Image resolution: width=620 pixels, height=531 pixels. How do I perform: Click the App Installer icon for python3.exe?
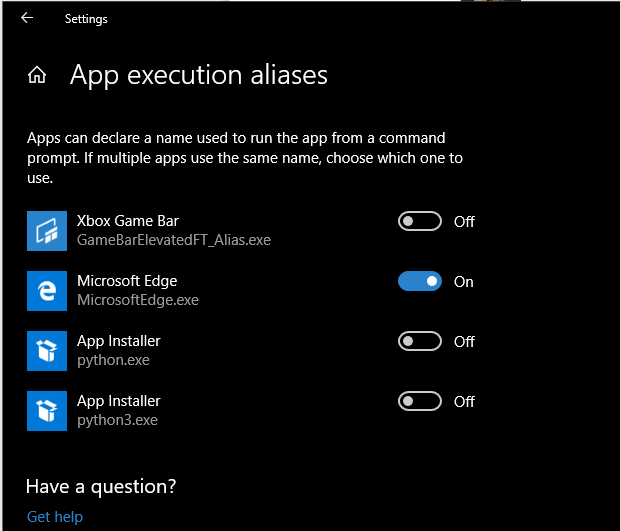coord(47,411)
